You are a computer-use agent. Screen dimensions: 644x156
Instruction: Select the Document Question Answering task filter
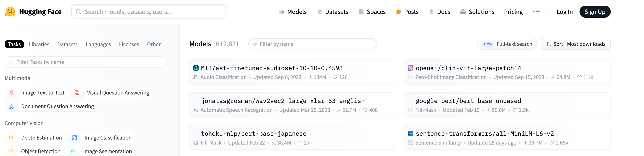tap(51, 106)
